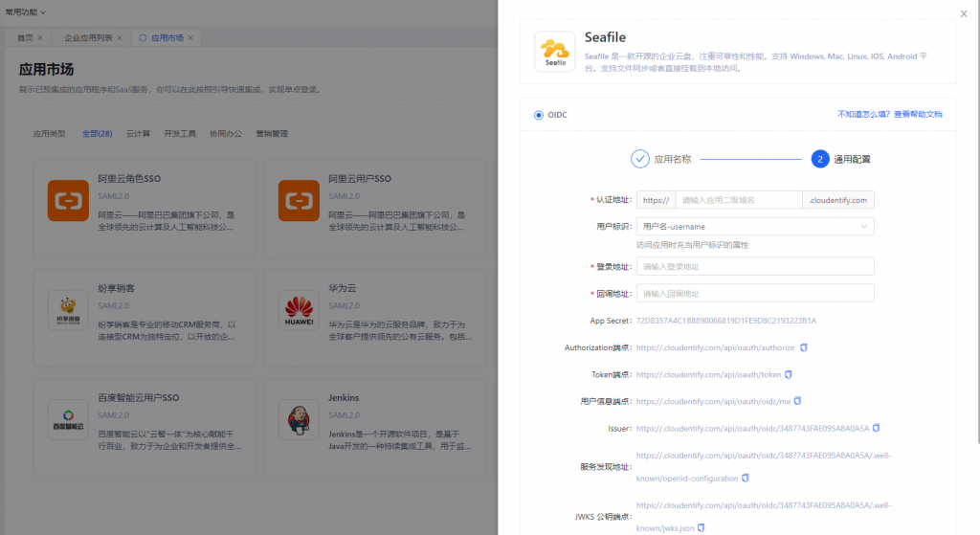This screenshot has width=980, height=535.
Task: Click the 阿里云角色SSO app icon
Action: (x=68, y=201)
